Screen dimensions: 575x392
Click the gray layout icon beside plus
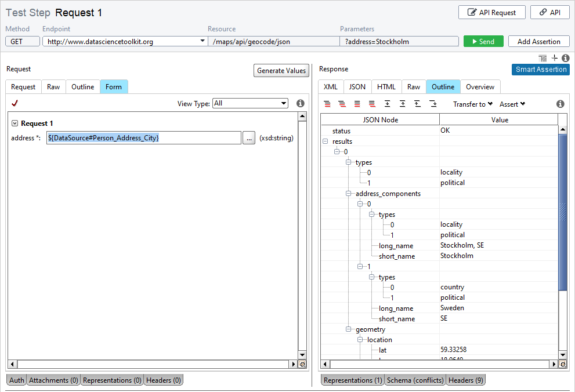[543, 58]
